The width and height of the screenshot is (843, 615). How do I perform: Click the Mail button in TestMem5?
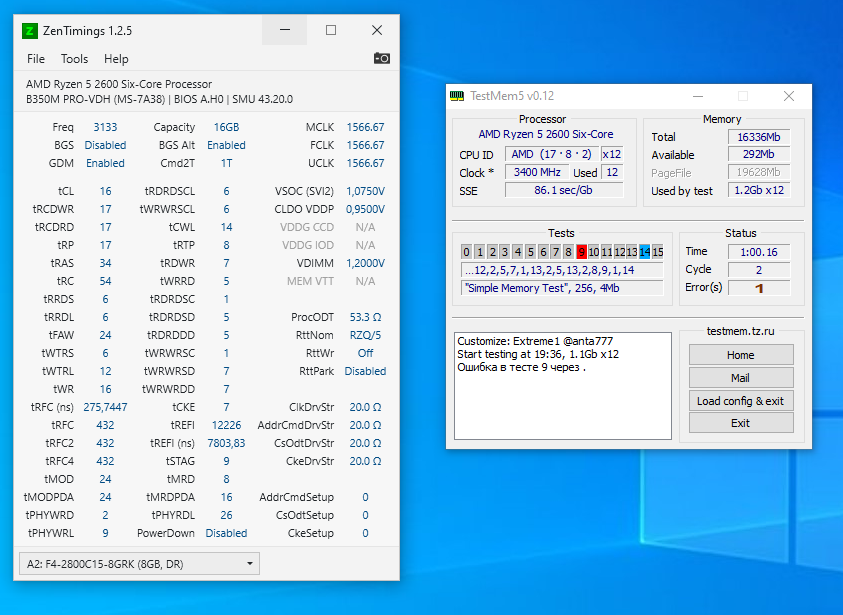741,378
